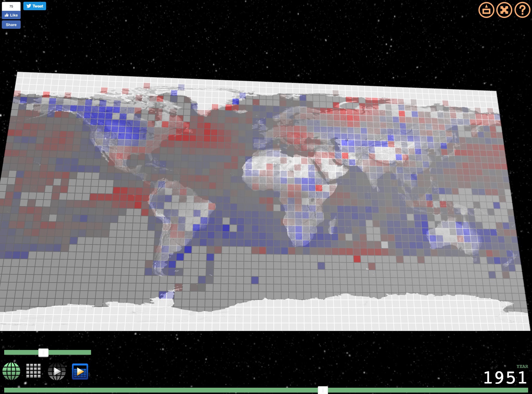Play animation on the gray globe icon
This screenshot has width=532, height=394.
(x=57, y=372)
